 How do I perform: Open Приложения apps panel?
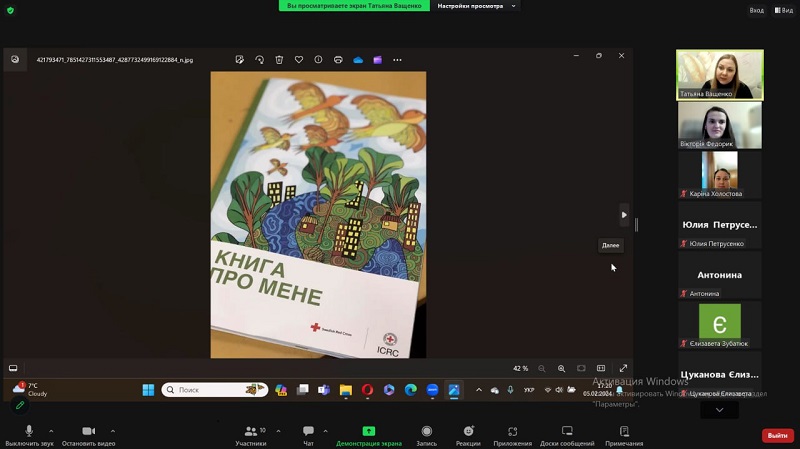pyautogui.click(x=512, y=436)
